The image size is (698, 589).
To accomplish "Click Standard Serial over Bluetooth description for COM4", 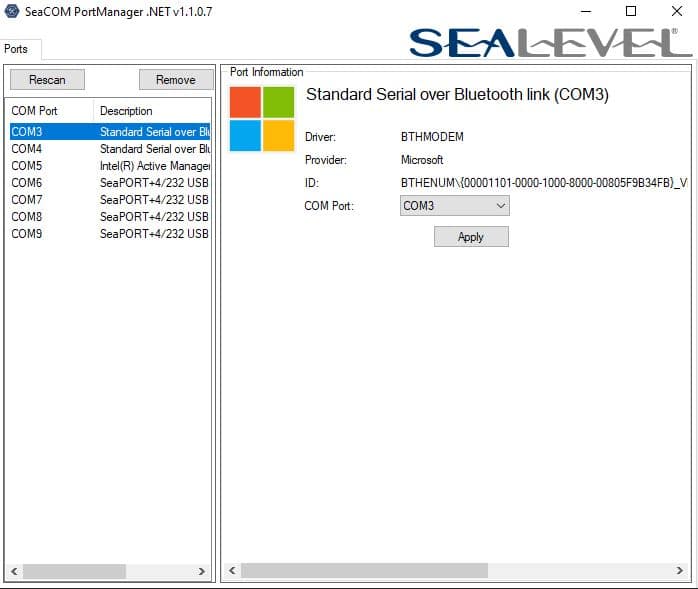I will click(x=155, y=149).
